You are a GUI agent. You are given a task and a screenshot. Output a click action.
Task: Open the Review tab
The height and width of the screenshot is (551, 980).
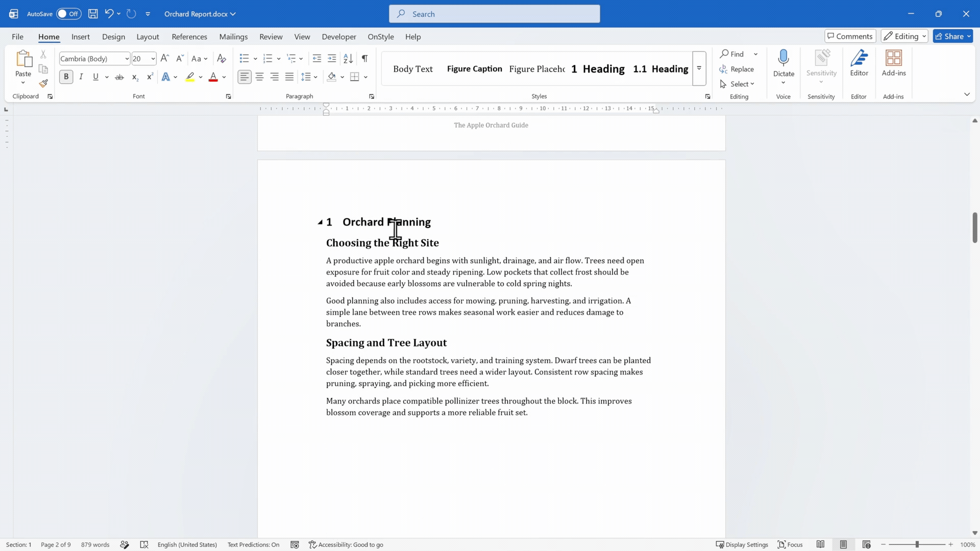(x=271, y=37)
